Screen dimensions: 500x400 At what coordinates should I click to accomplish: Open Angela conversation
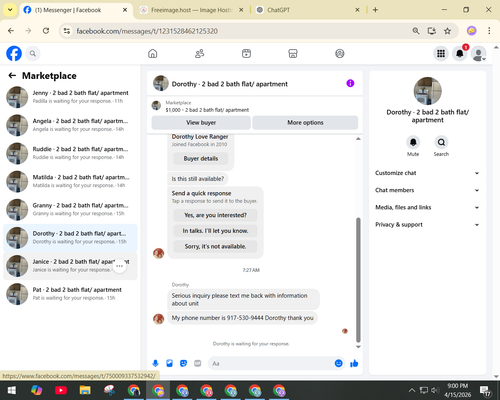[70, 125]
